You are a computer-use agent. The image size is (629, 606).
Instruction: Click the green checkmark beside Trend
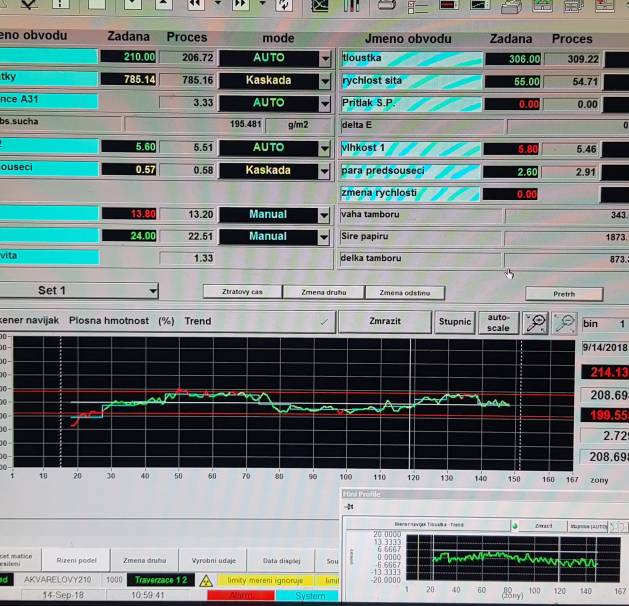pos(323,322)
